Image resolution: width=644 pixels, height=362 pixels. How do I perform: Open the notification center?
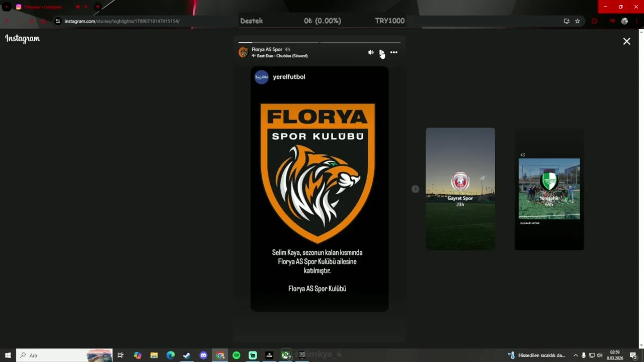click(x=633, y=355)
